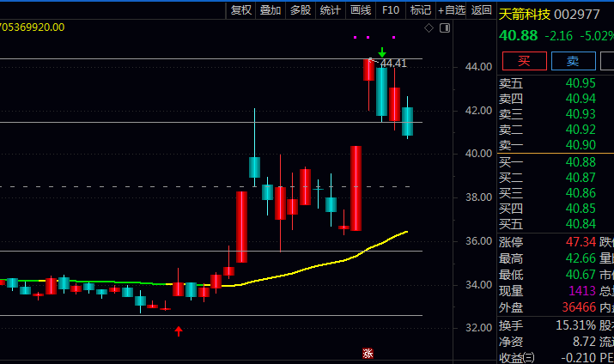This screenshot has width=614, height=364.
Task: Open the 叠加 overlay menu
Action: pos(271,9)
